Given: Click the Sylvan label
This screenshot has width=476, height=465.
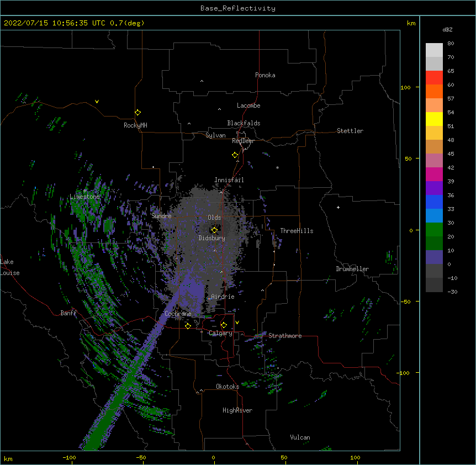Looking at the screenshot, I should (x=215, y=135).
